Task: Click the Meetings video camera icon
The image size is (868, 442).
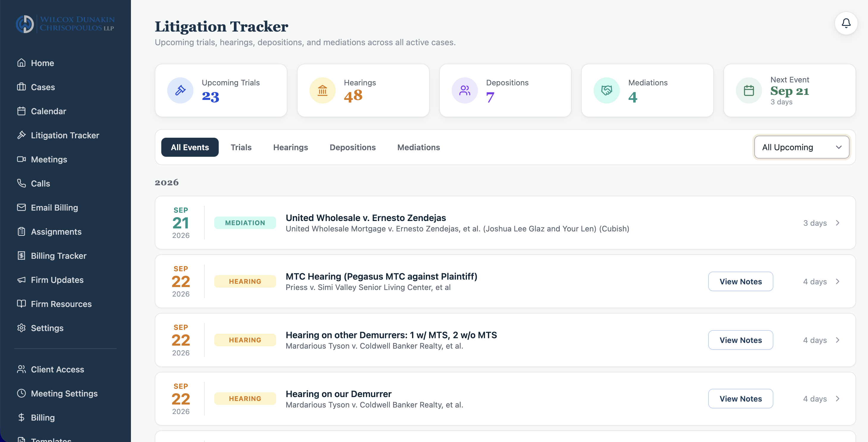Action: [x=21, y=159]
